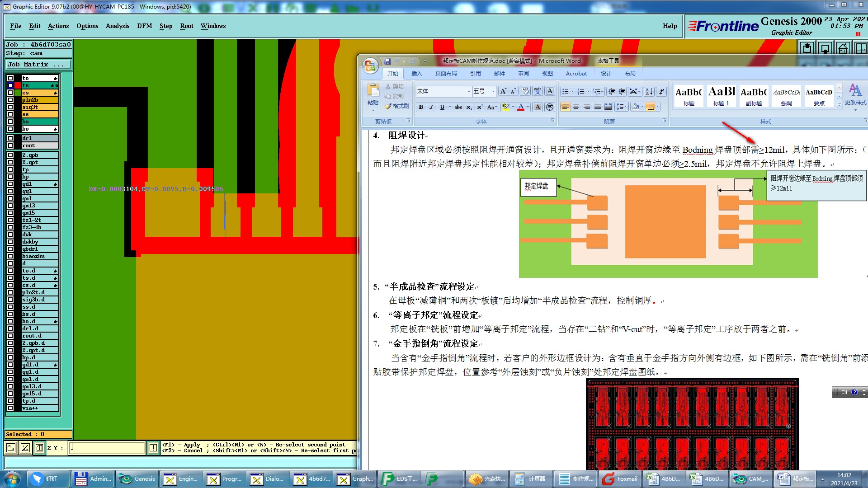
Task: Click the sort A-Z paragraph icon
Action: (649, 92)
